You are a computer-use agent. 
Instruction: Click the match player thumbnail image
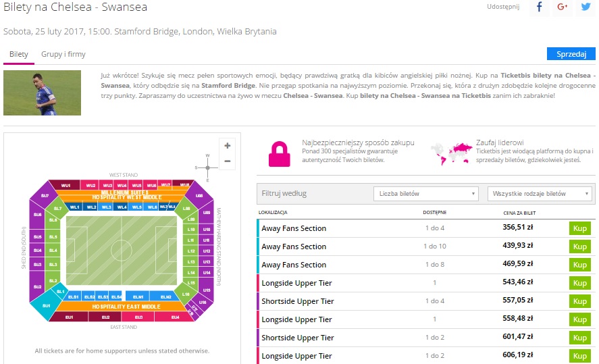pos(42,93)
